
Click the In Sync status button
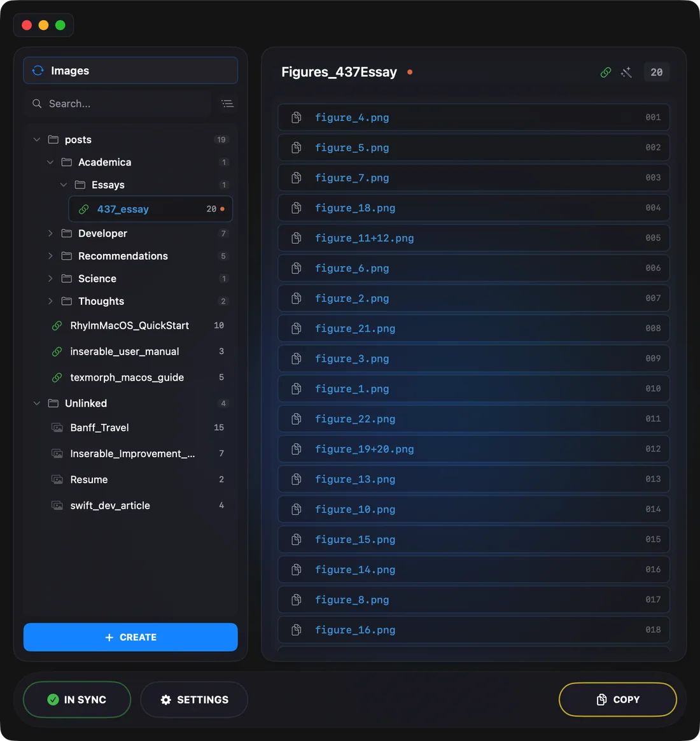pyautogui.click(x=77, y=700)
